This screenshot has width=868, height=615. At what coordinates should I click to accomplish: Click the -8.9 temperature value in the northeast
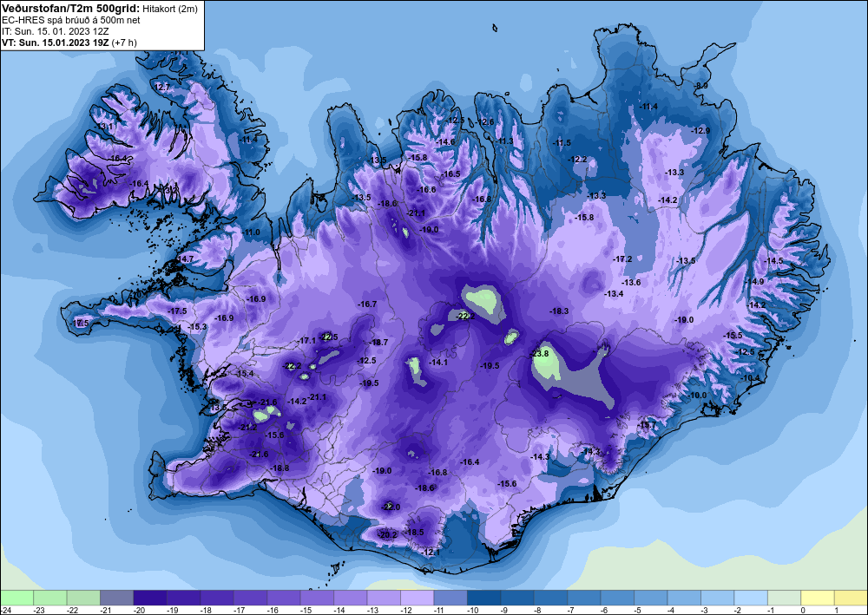tap(702, 85)
